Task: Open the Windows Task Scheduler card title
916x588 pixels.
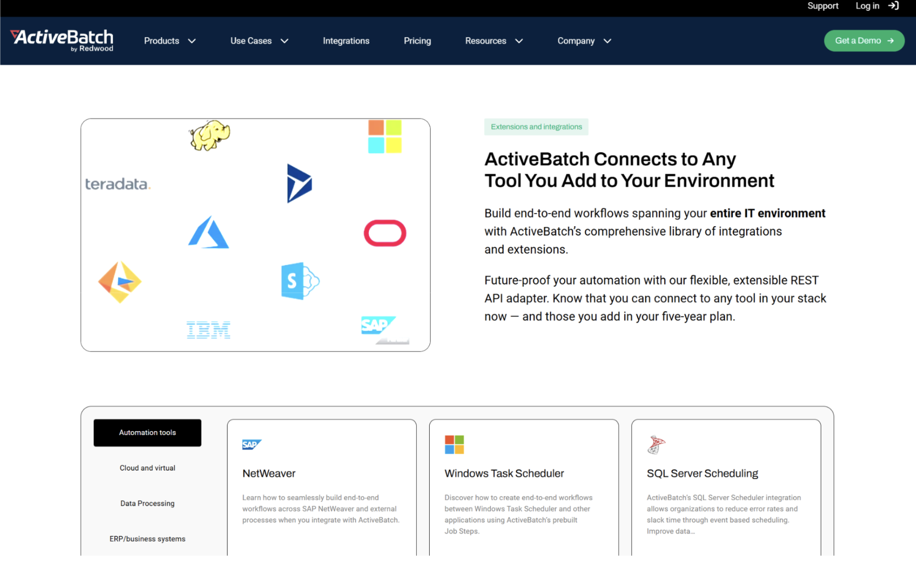Action: tap(504, 473)
